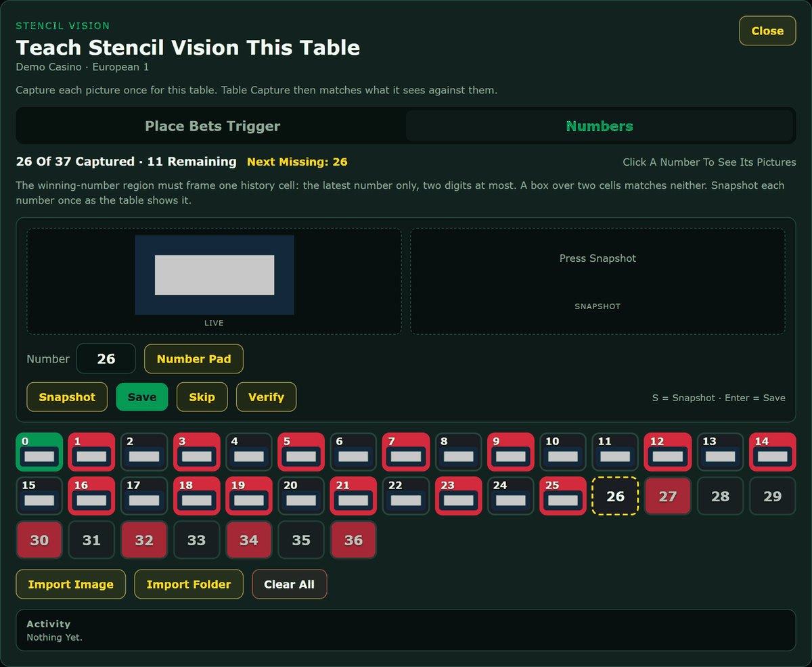Select captured number 11 tile
The image size is (812, 667).
pos(616,453)
